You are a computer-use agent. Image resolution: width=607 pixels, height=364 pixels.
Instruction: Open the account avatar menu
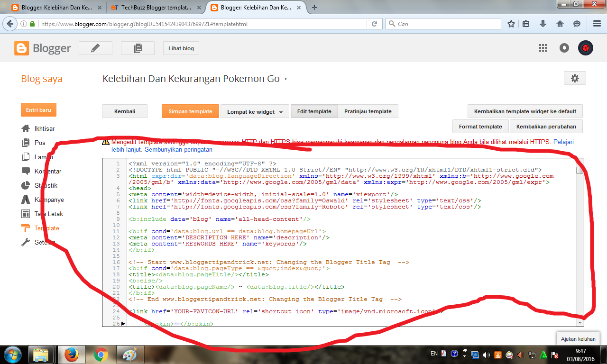point(586,48)
